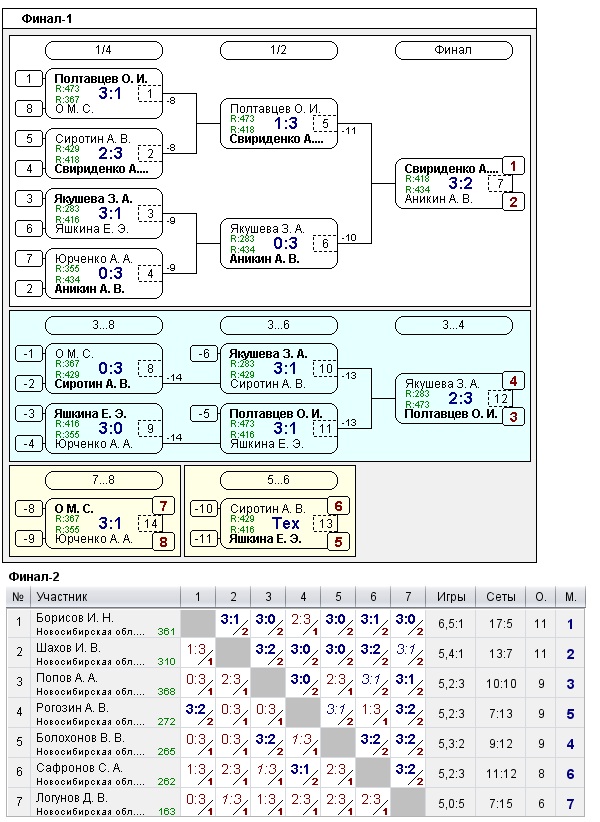600x822 pixels.
Task: Click the Игры column header
Action: (450, 597)
